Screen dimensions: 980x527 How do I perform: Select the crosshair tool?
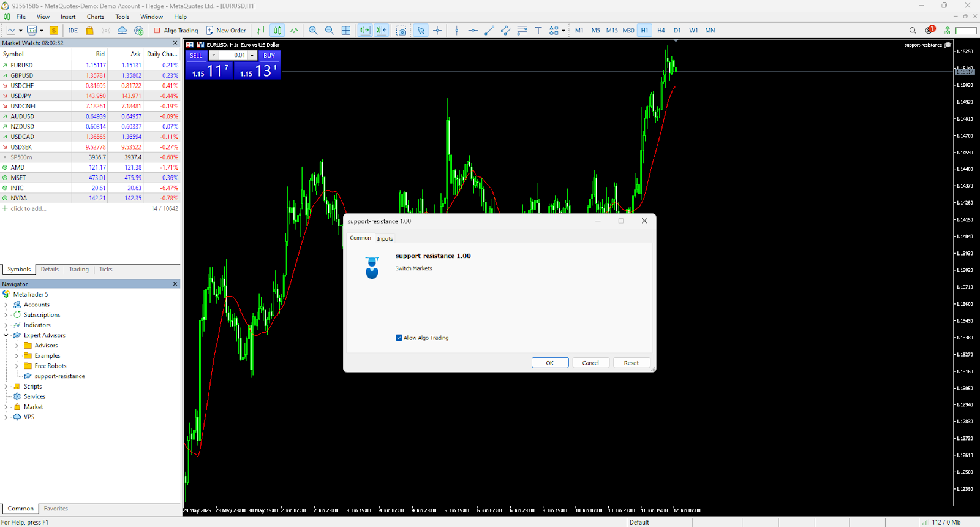tap(437, 31)
